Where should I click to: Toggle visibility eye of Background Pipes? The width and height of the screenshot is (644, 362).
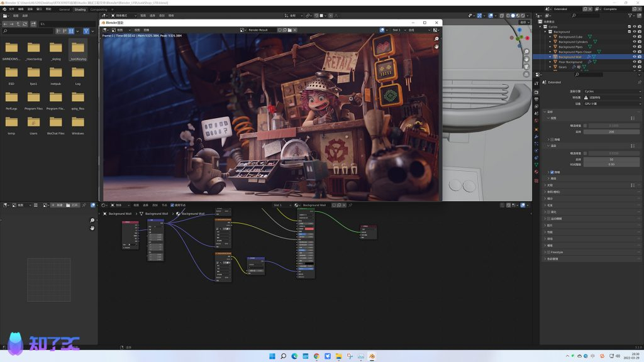tap(634, 47)
